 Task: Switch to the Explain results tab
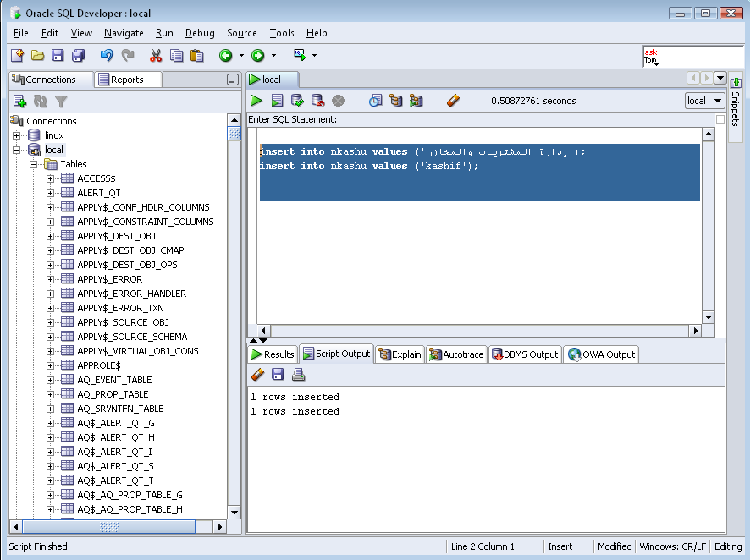[399, 354]
